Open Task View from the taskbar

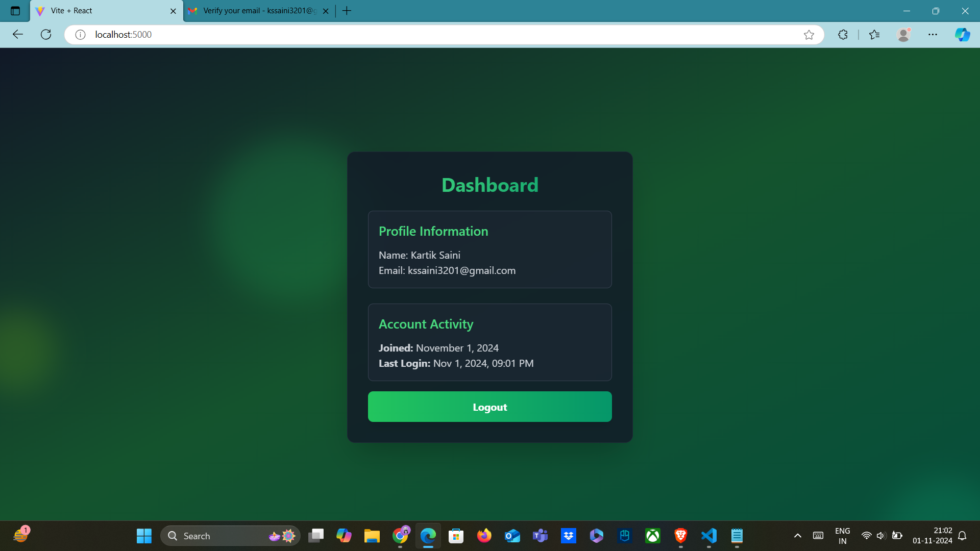(316, 536)
